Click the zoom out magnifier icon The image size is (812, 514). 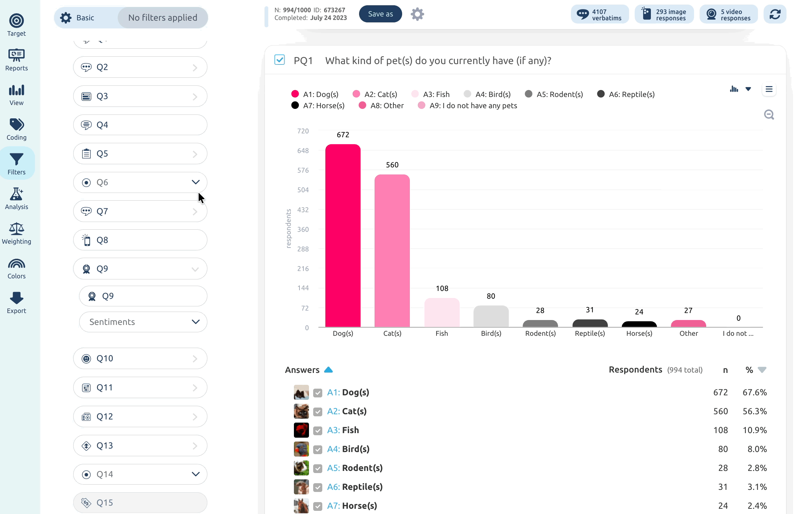click(x=769, y=114)
